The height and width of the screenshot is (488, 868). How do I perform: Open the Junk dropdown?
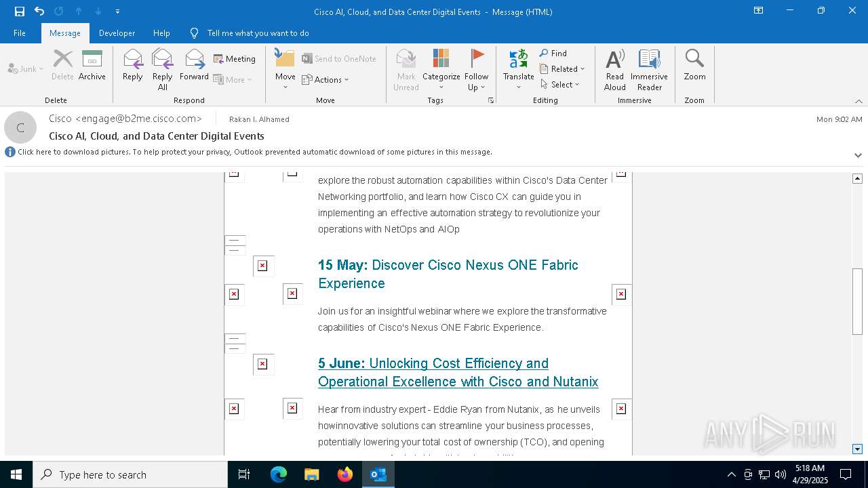point(26,68)
